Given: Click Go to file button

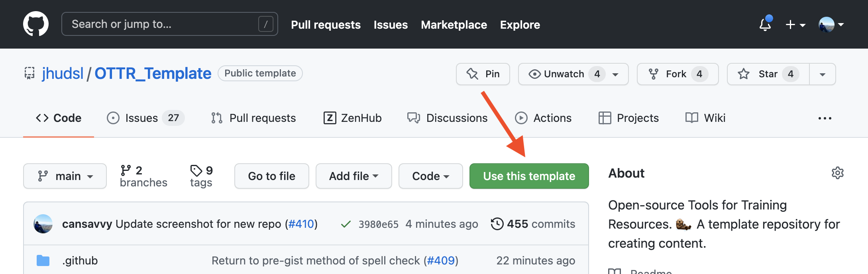Looking at the screenshot, I should point(272,176).
